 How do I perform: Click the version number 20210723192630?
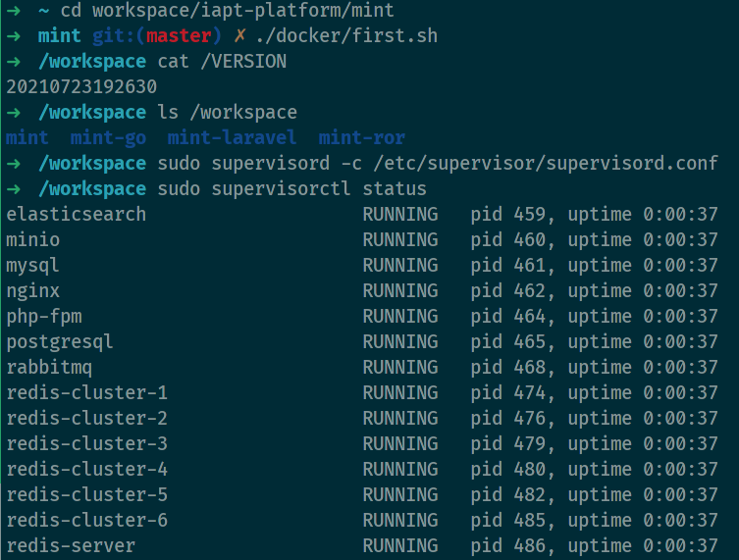[81, 87]
